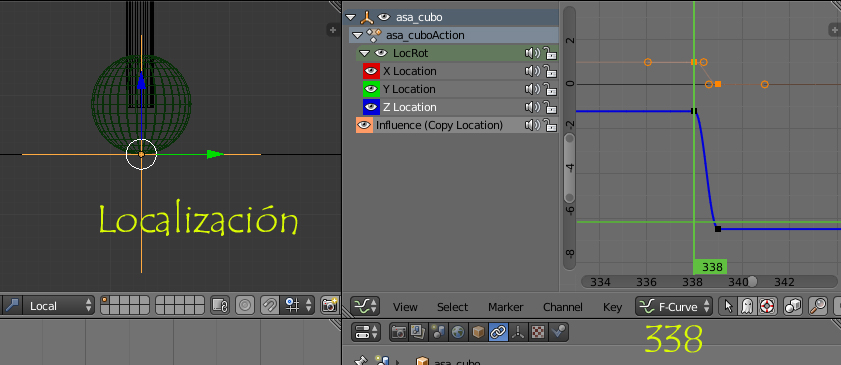Open the Constraints chain-link properties tab

click(x=498, y=332)
